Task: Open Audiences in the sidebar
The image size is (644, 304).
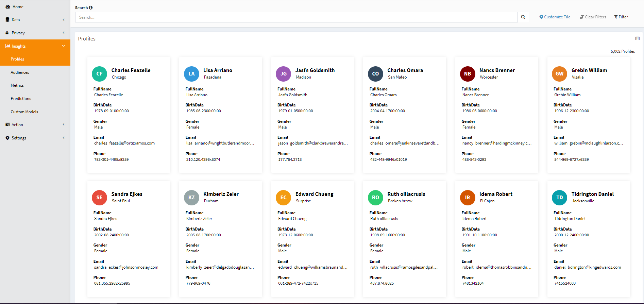Action: pos(20,72)
